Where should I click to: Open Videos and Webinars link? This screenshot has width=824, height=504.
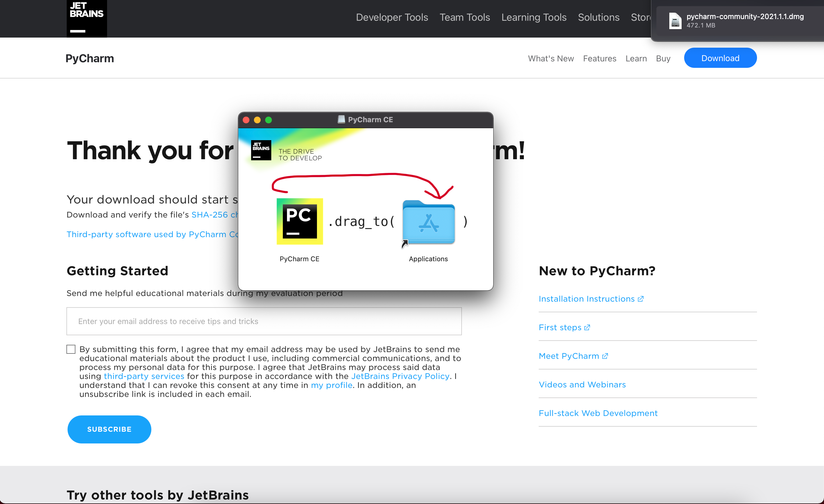coord(582,385)
